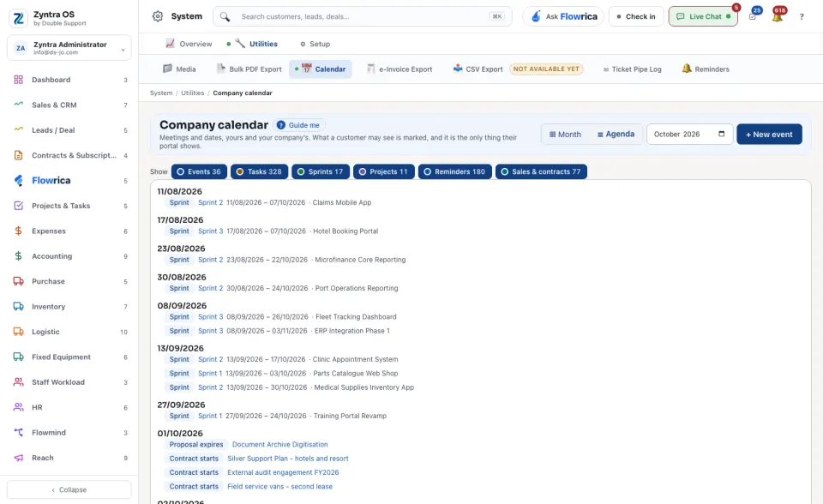Open the tasks checklist icon with badge 25
The width and height of the screenshot is (823, 504).
click(754, 16)
